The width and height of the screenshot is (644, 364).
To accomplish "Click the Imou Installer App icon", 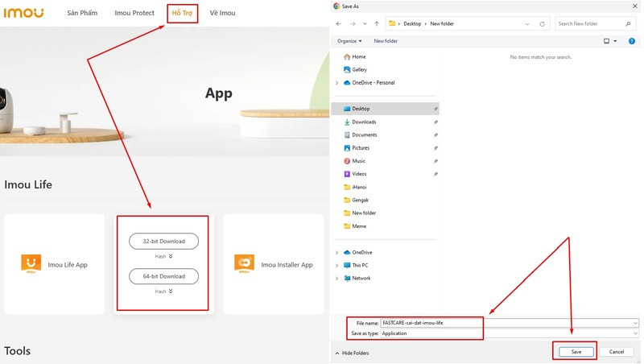I will (245, 264).
